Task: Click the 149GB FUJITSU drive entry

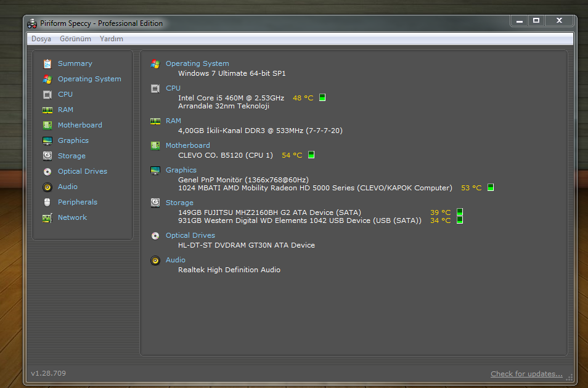Action: (x=269, y=212)
